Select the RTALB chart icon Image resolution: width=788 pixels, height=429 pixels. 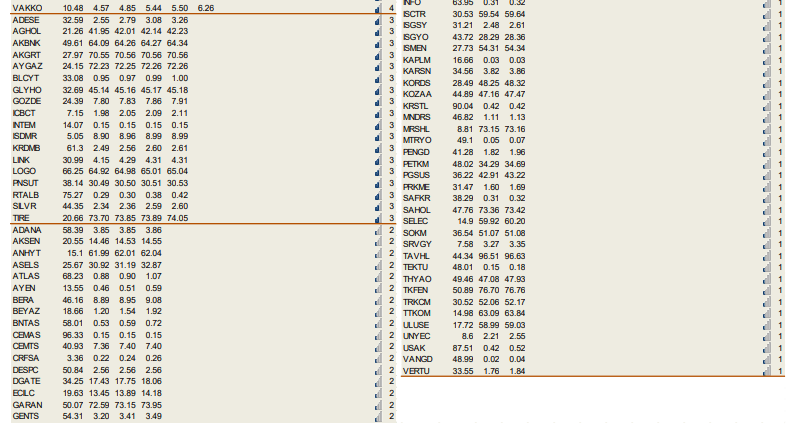pos(378,195)
